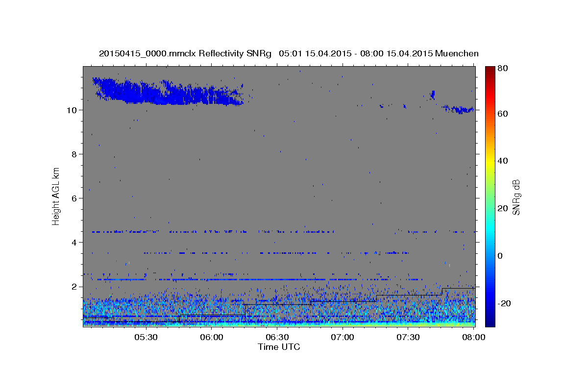Screen dimensions: 588x392
Task: Click the 'Time UTC' axis label
Action: pyautogui.click(x=279, y=347)
